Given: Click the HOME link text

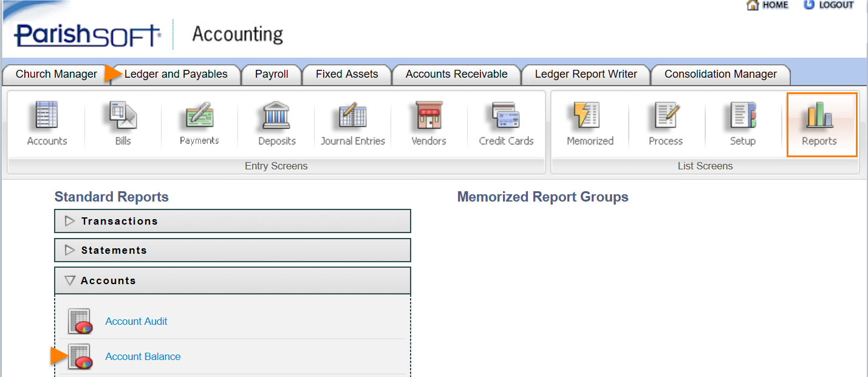Looking at the screenshot, I should (x=775, y=5).
